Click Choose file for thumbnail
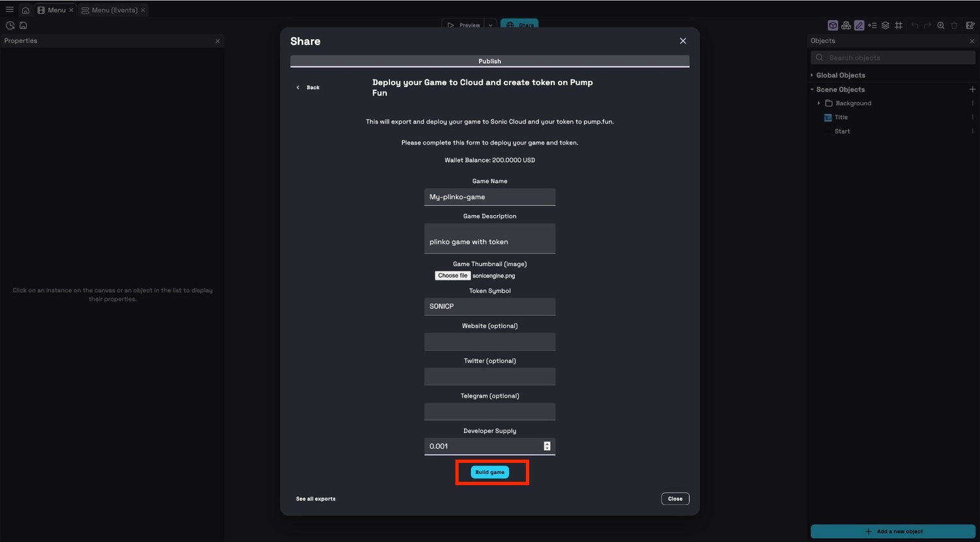980x542 pixels. [453, 276]
